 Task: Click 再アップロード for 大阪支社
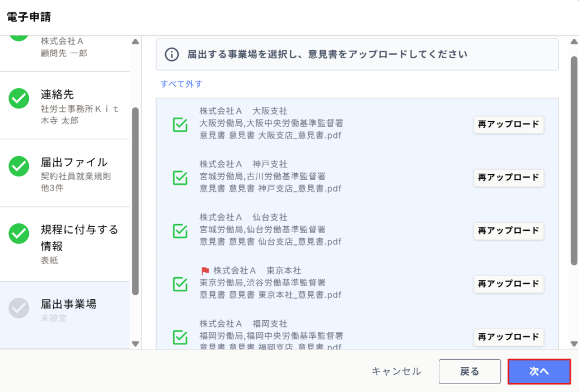coord(508,124)
